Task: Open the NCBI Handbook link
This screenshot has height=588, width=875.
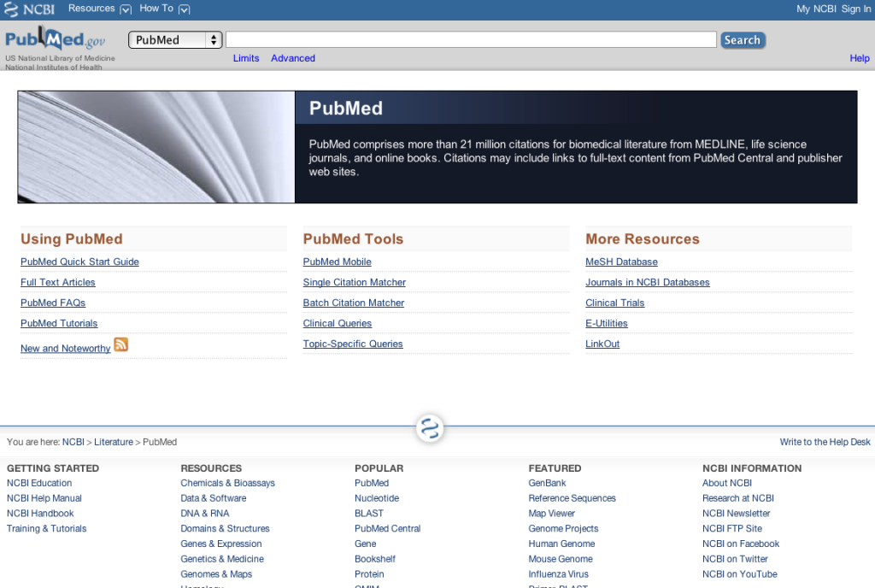Action: (x=40, y=514)
